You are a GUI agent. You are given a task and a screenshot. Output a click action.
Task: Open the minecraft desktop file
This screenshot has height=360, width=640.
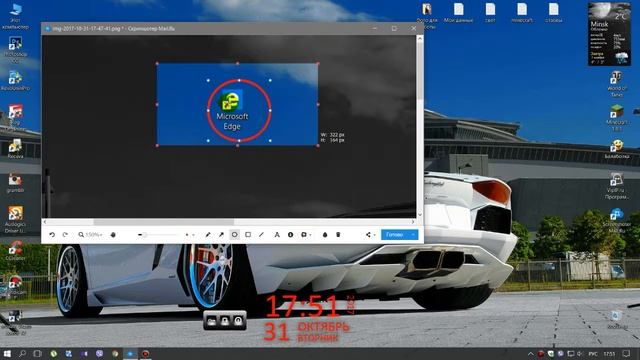click(522, 12)
